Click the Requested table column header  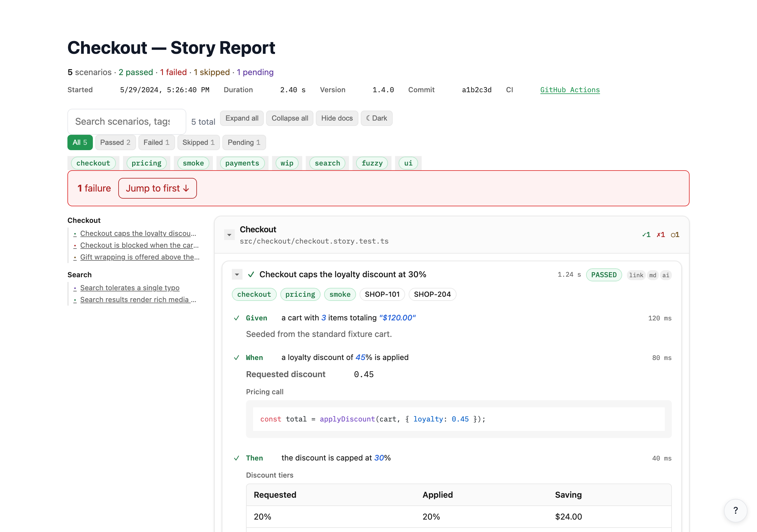[x=275, y=495]
